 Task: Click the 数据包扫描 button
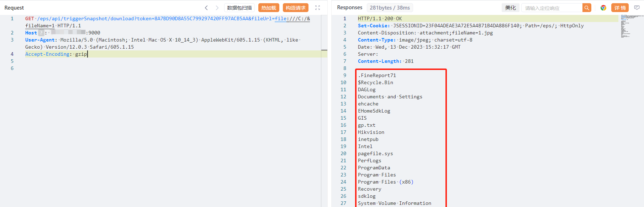(239, 8)
